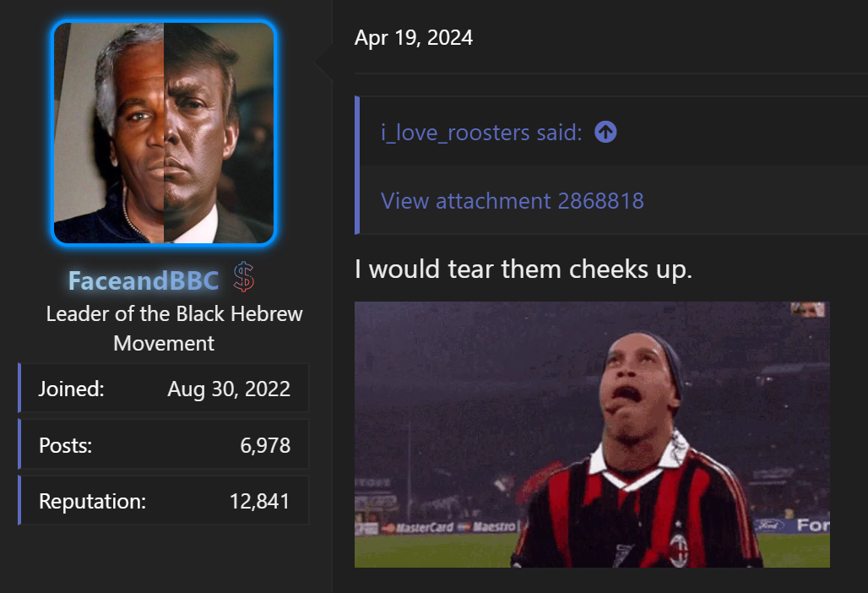Click the upward arrow to jump to quoted post
868x593 pixels.
605,132
